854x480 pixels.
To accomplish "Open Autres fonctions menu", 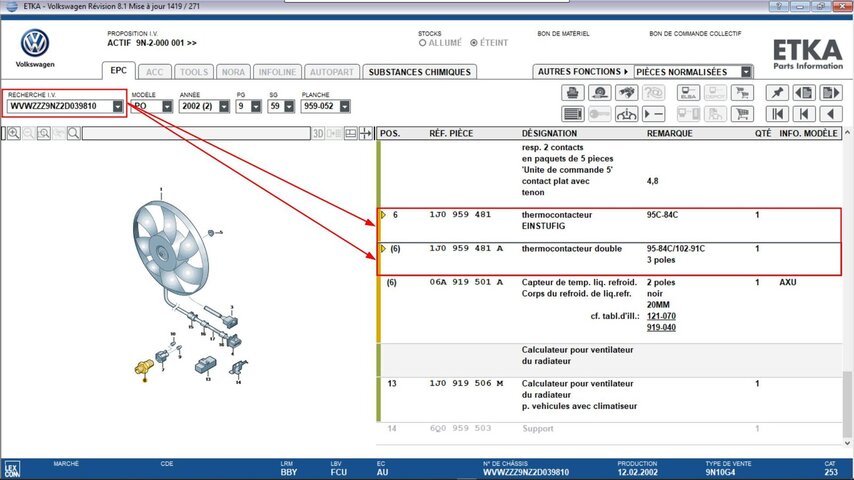I will [583, 71].
